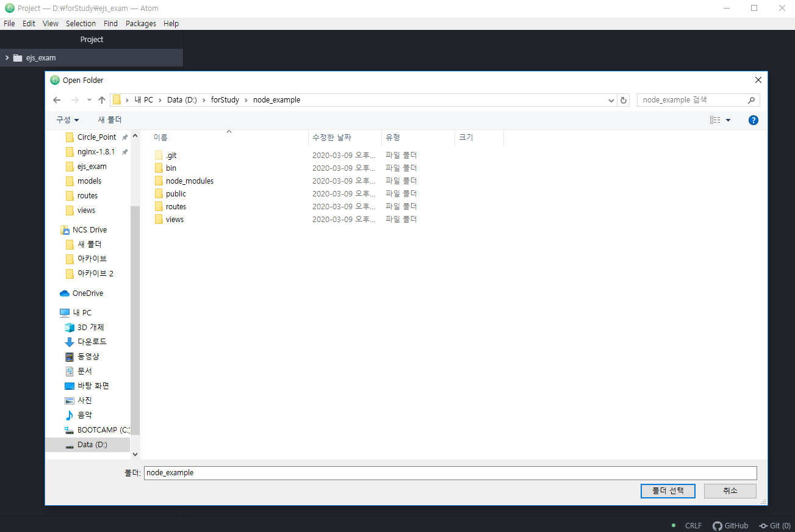Select the node_modules folder
The image size is (795, 532).
(x=184, y=181)
